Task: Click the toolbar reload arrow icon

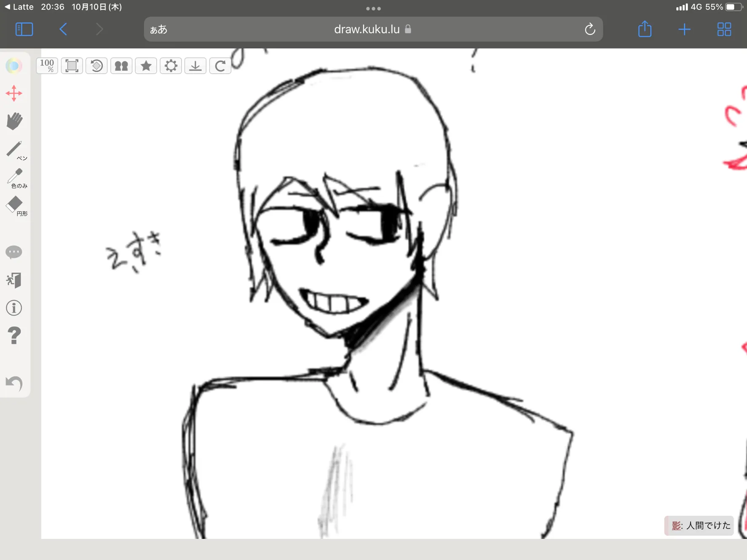Action: 220,66
